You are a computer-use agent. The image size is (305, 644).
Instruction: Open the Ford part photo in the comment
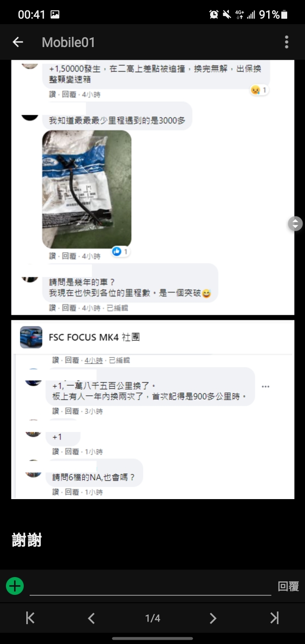click(87, 189)
